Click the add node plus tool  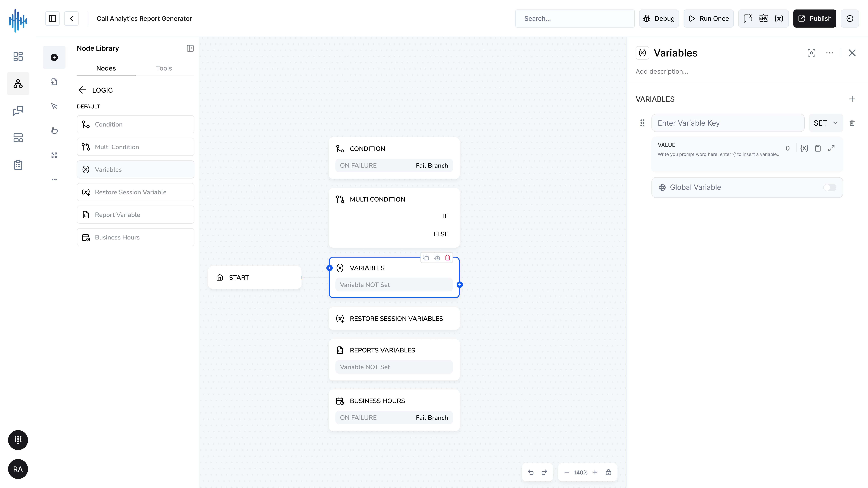[x=54, y=57]
